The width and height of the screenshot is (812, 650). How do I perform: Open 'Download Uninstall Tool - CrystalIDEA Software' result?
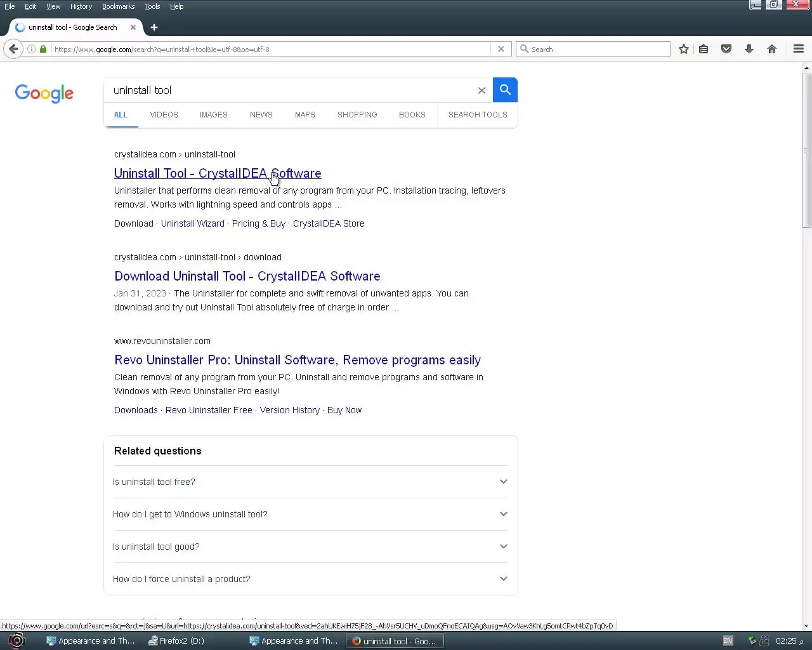(x=247, y=276)
